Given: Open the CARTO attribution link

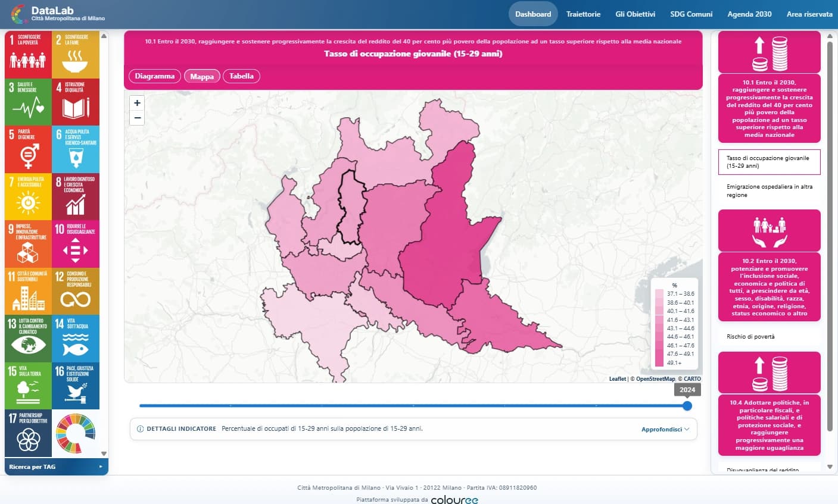Looking at the screenshot, I should pos(692,379).
